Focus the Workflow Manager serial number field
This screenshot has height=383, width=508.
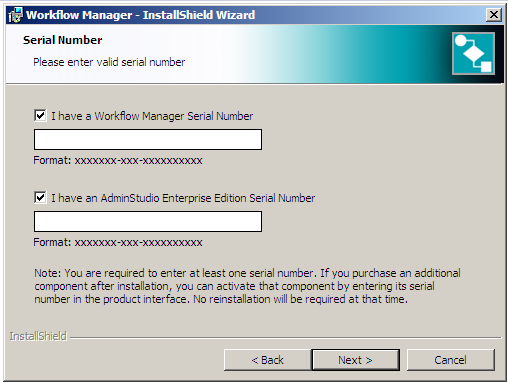148,140
